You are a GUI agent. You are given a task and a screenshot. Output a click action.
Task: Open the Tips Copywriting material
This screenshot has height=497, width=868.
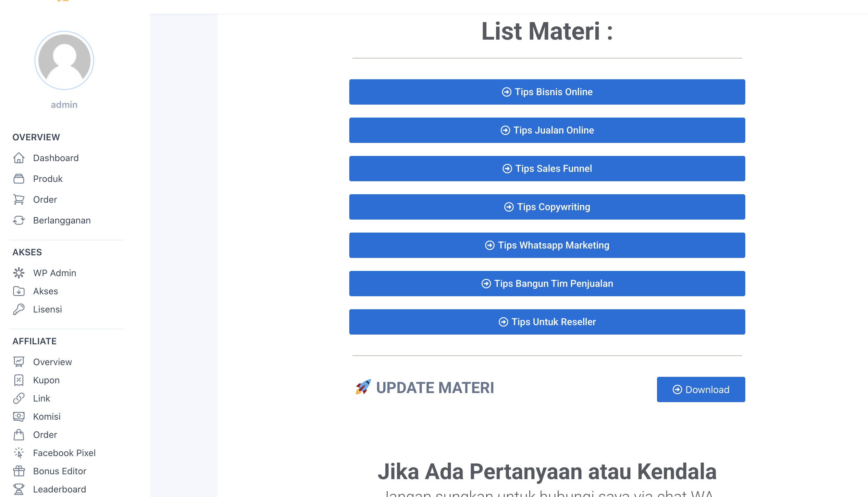click(547, 207)
